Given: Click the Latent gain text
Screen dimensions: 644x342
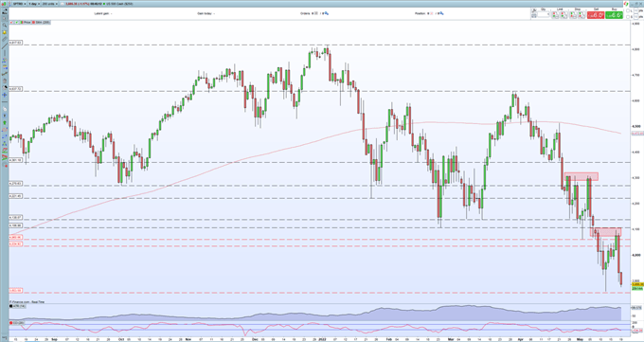Looking at the screenshot, I should [102, 13].
